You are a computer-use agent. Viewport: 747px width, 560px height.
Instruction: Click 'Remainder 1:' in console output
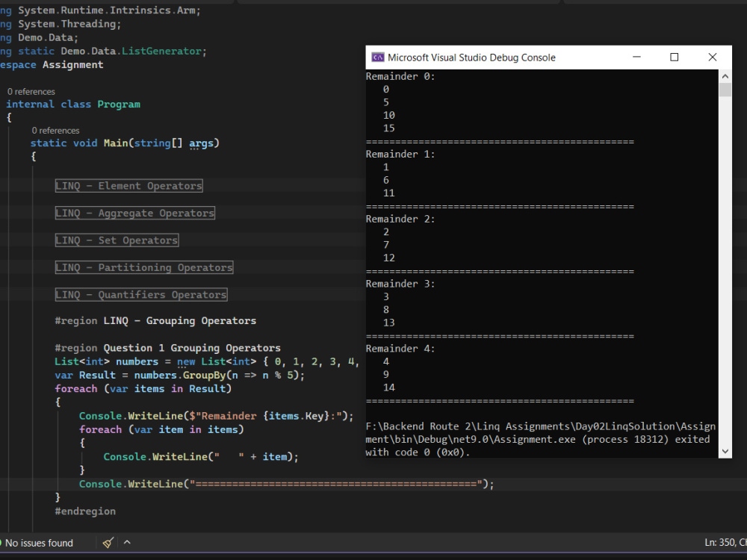pyautogui.click(x=400, y=155)
